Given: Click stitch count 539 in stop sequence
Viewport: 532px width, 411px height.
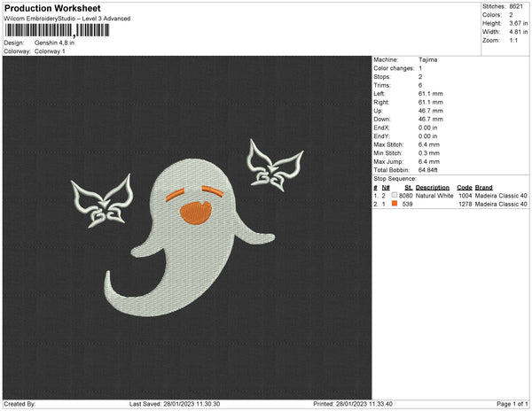Looking at the screenshot, I should coord(408,204).
